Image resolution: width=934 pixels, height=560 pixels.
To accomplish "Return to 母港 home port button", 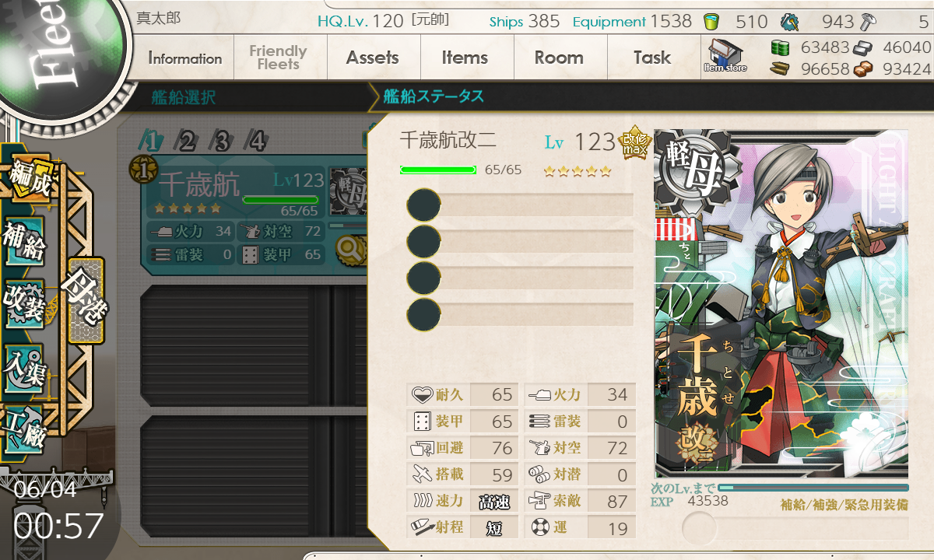I will 86,300.
